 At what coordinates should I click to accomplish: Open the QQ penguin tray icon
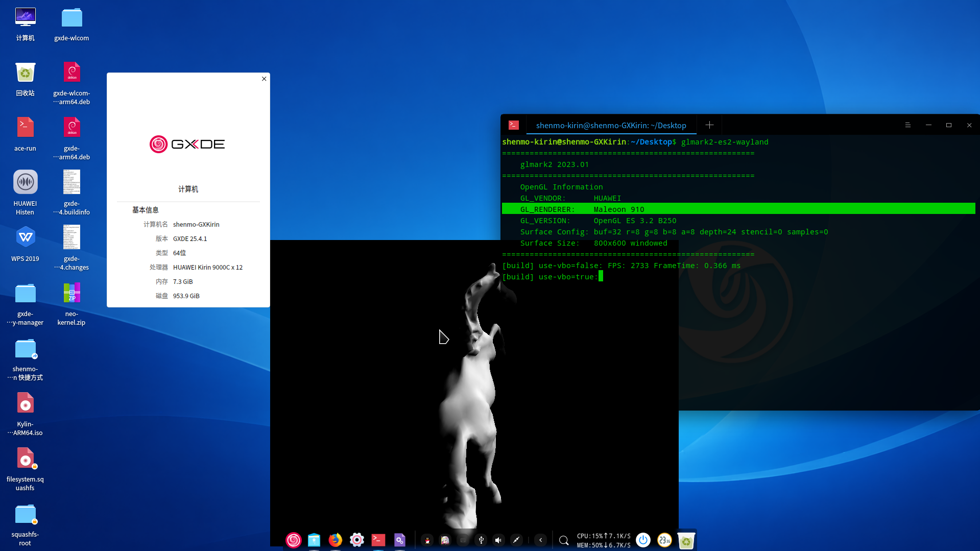tap(427, 540)
